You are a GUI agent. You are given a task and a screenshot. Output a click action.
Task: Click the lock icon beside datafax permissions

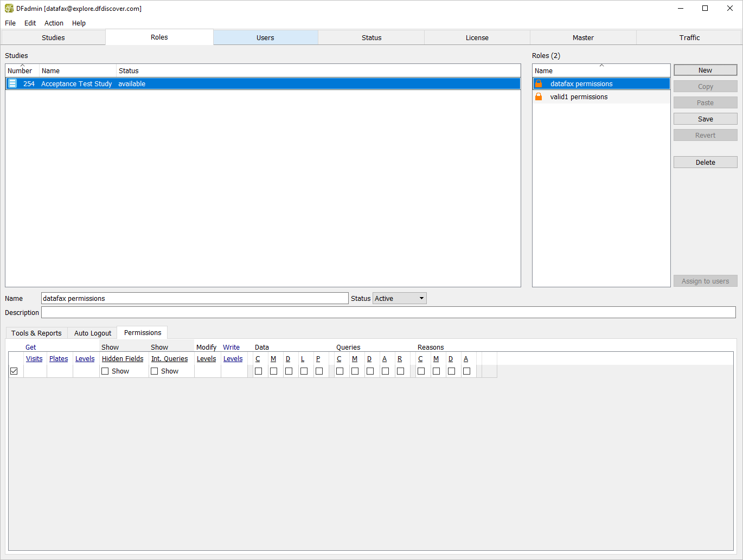[539, 83]
